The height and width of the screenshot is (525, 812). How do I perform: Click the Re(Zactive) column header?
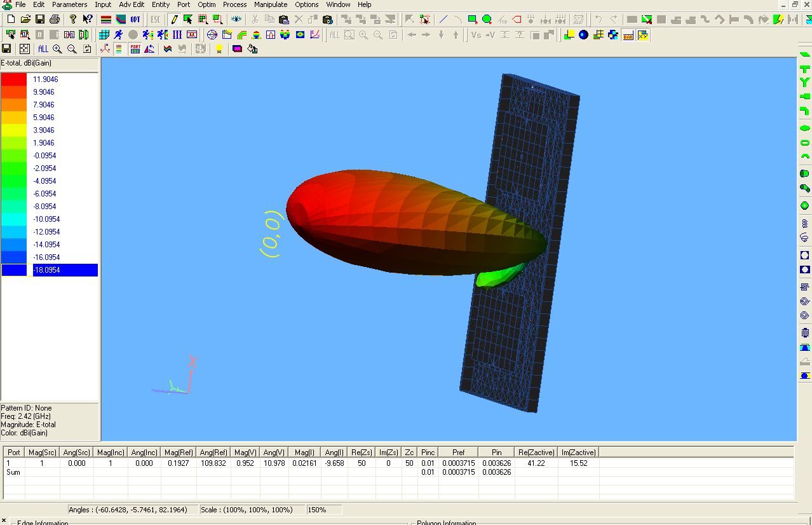(536, 453)
